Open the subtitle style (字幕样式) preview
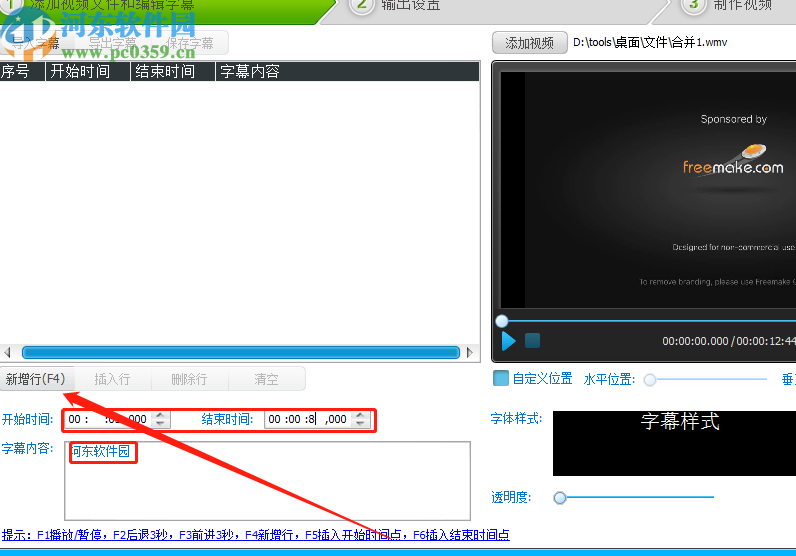The image size is (796, 556). click(674, 443)
